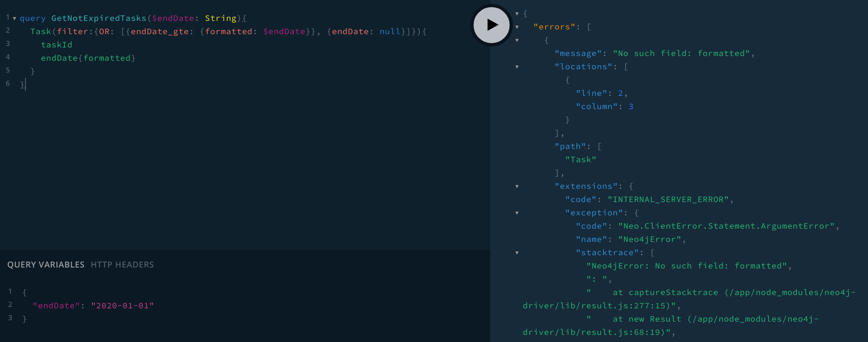Collapse the "extensions" object in the response

point(517,186)
